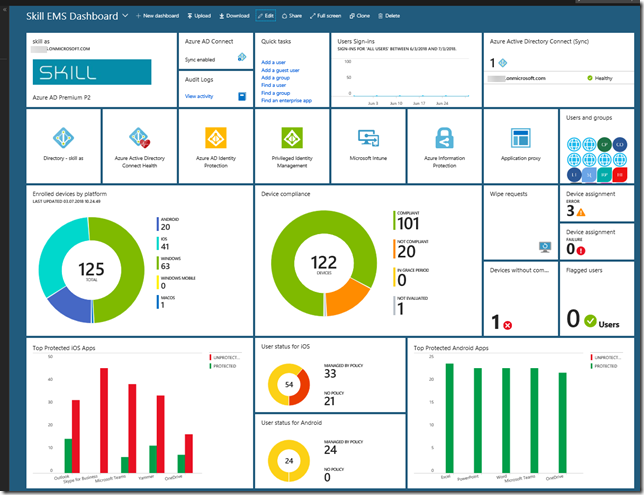Screen dimensions: 644x495
Task: Click the Skill company logo banner
Action: pos(92,73)
